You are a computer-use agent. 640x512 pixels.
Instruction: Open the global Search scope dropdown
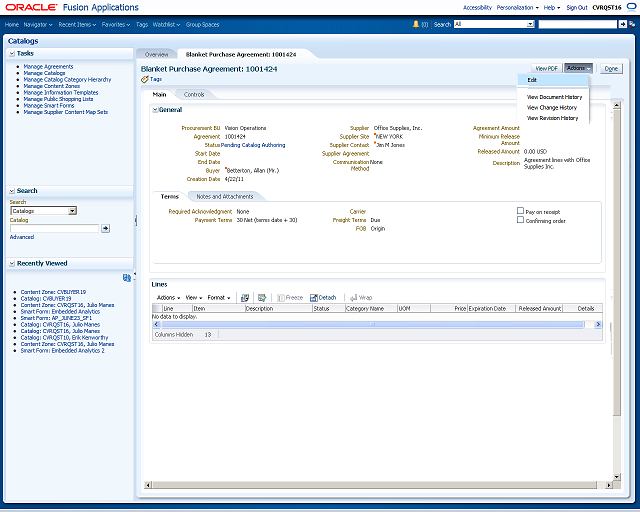tap(530, 24)
